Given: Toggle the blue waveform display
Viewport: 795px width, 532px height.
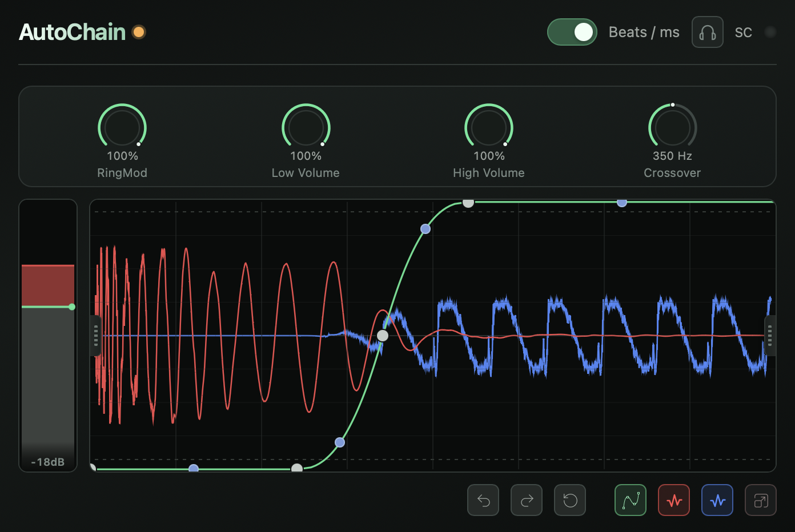Looking at the screenshot, I should click(717, 501).
